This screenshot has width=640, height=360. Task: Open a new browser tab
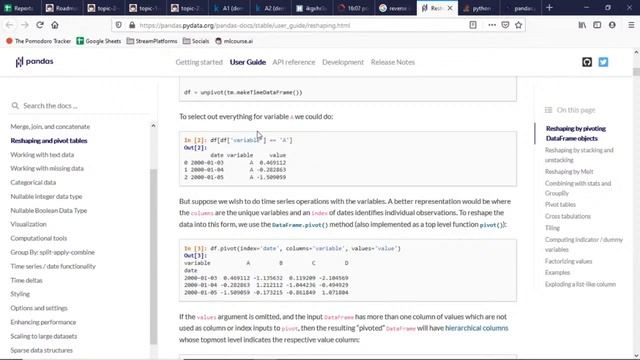click(x=549, y=8)
